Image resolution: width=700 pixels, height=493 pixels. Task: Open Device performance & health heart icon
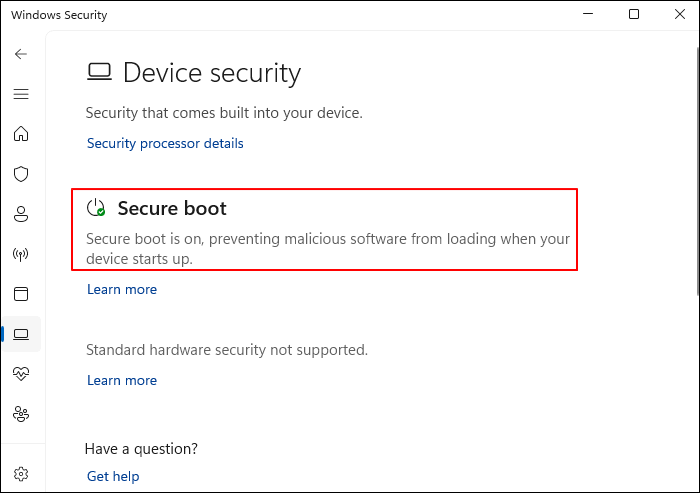click(x=21, y=373)
